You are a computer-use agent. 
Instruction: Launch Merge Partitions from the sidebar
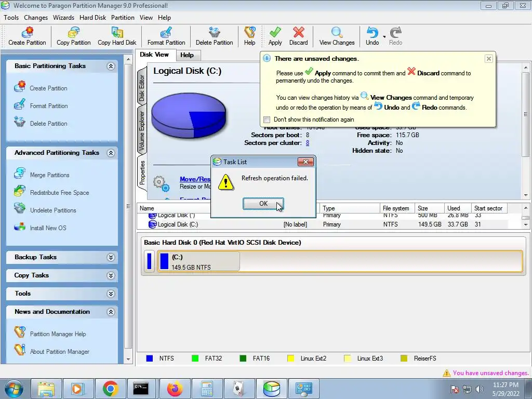point(49,175)
